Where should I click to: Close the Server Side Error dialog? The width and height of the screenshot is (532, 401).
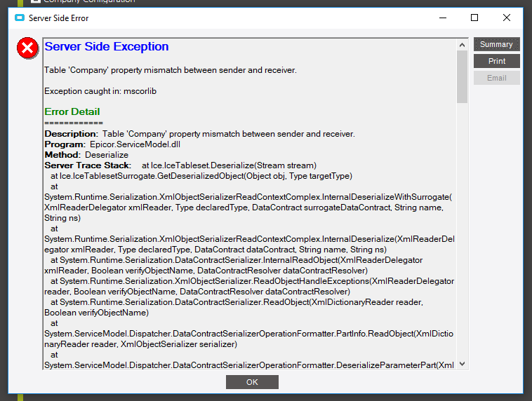point(506,18)
